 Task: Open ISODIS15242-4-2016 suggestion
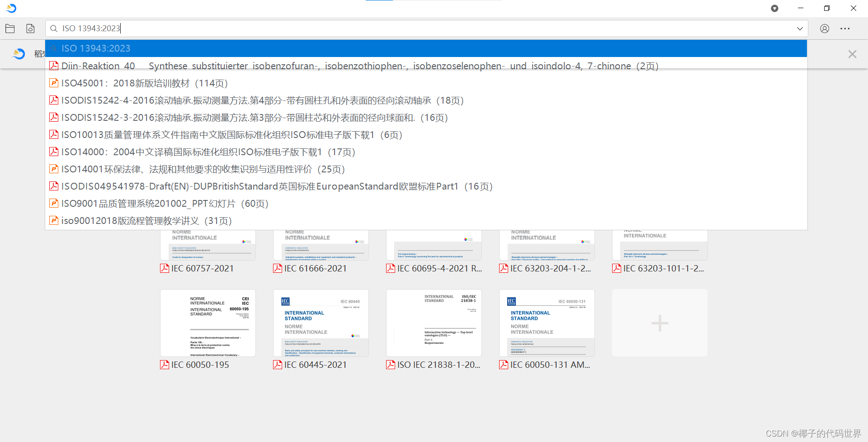(x=426, y=100)
